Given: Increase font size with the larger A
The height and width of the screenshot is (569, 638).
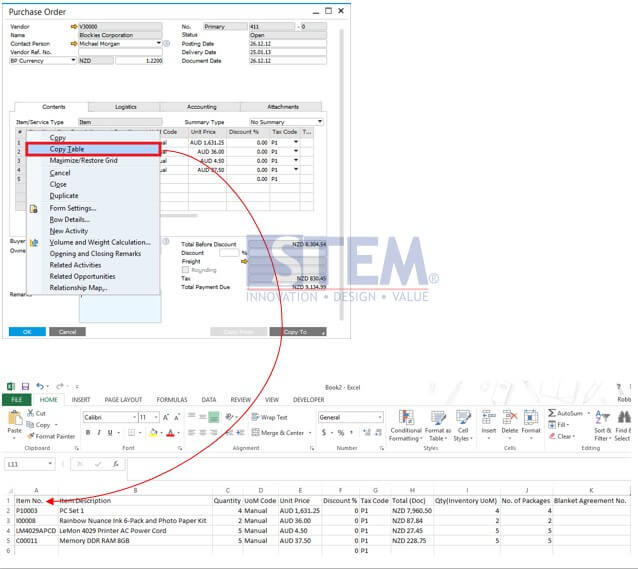Looking at the screenshot, I should (x=166, y=417).
